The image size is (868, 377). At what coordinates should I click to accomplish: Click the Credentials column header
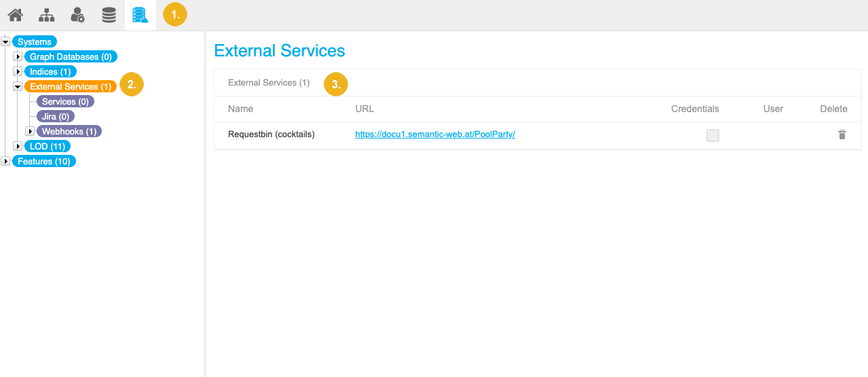point(695,109)
